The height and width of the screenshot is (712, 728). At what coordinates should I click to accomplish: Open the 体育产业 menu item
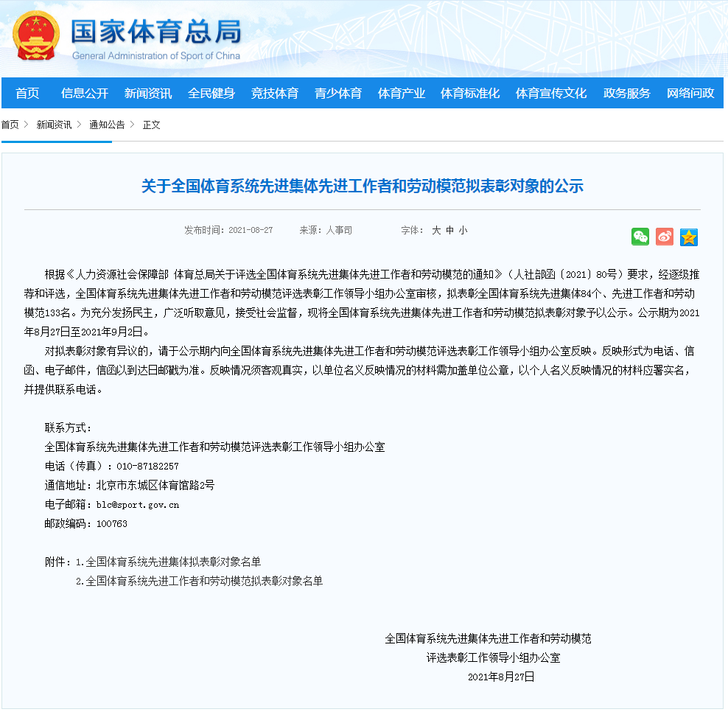tap(402, 93)
